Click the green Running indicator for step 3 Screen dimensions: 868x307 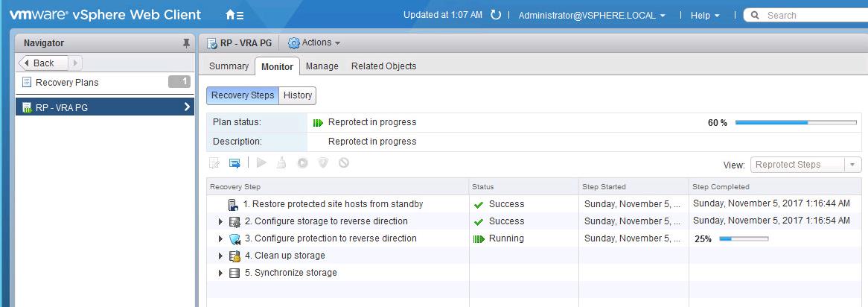pos(479,239)
